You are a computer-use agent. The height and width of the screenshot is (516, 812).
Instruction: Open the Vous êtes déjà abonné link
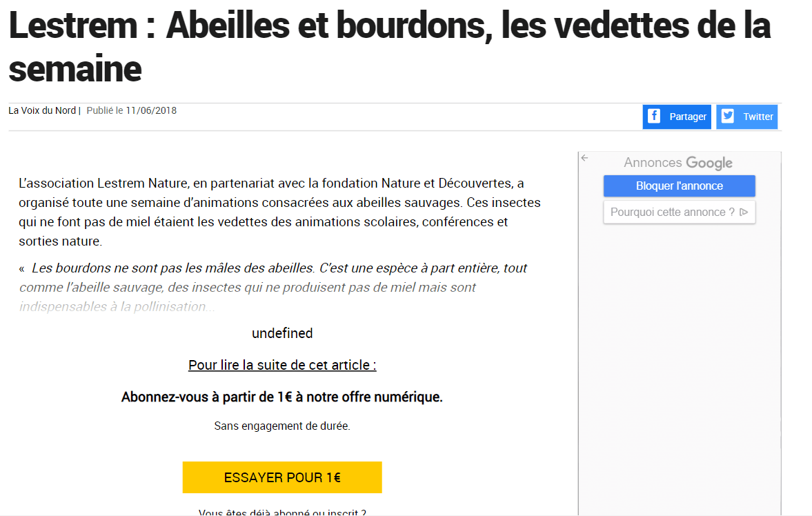(282, 513)
